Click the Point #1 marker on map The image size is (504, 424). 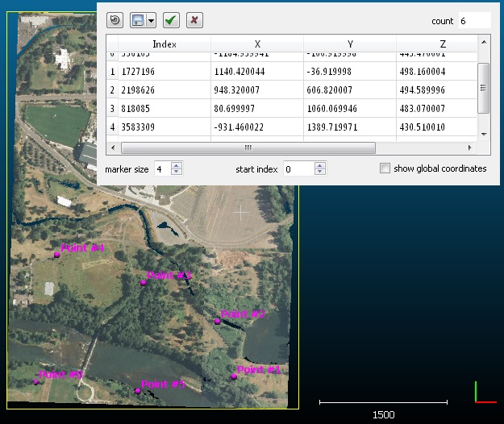[234, 376]
